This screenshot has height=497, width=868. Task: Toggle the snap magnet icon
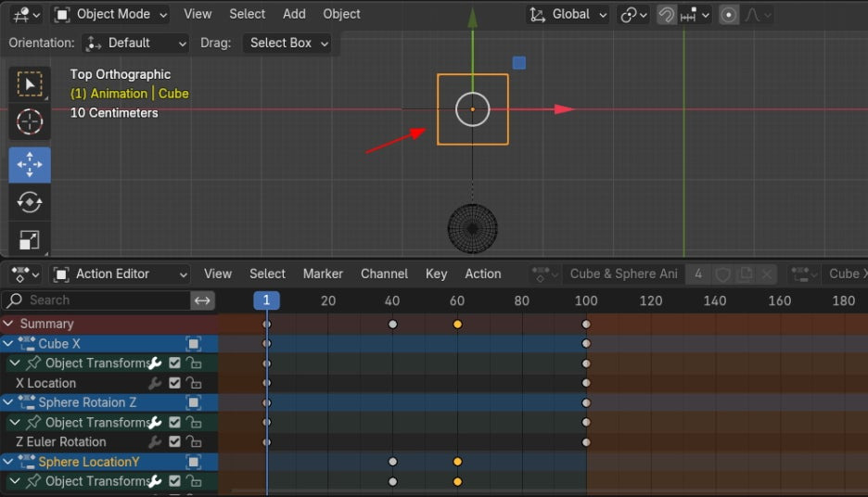coord(667,15)
